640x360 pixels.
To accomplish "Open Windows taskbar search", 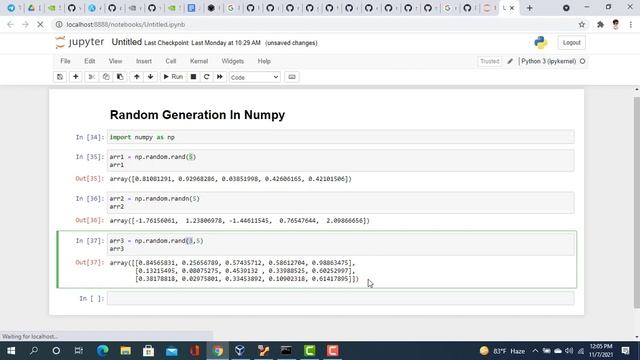I will pyautogui.click(x=34, y=351).
